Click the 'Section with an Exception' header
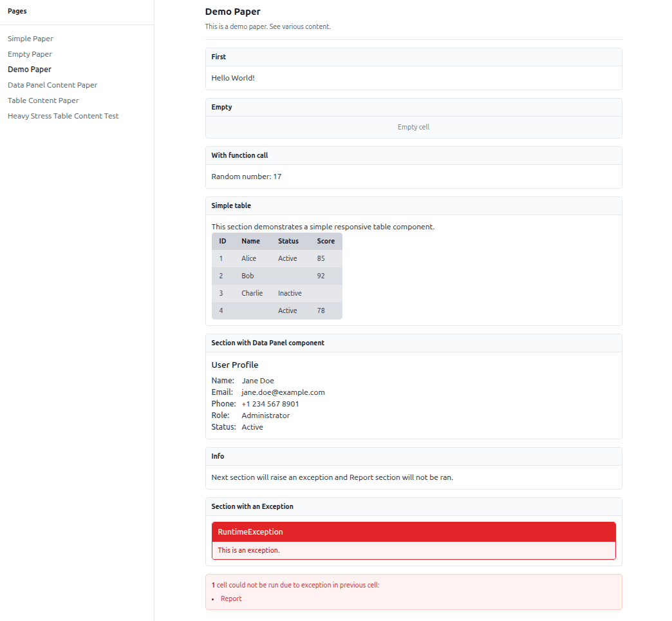The height and width of the screenshot is (621, 672). [x=252, y=506]
